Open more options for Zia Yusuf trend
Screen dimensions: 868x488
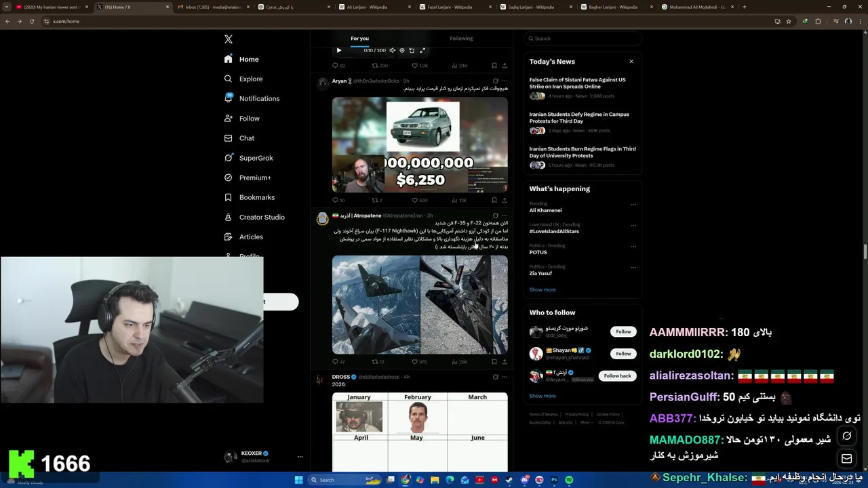[633, 267]
